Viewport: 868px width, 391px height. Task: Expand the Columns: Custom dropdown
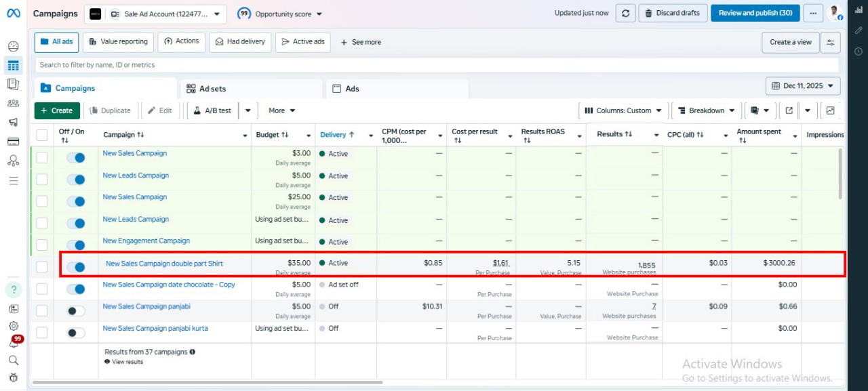tap(623, 110)
